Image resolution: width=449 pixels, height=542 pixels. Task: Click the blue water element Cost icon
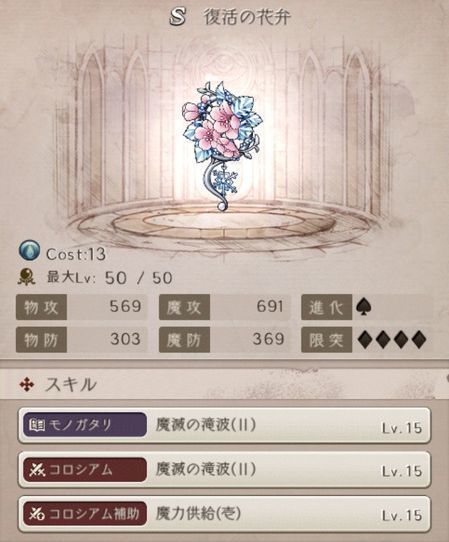29,251
